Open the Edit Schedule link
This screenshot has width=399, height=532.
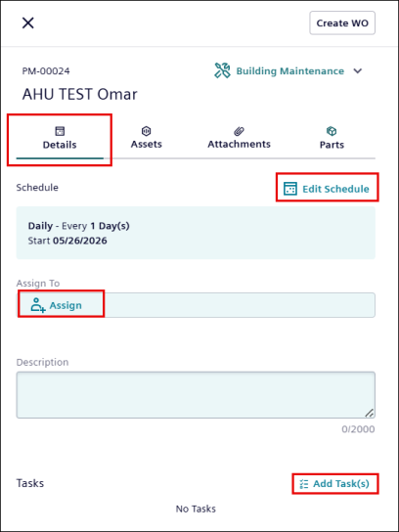point(335,189)
